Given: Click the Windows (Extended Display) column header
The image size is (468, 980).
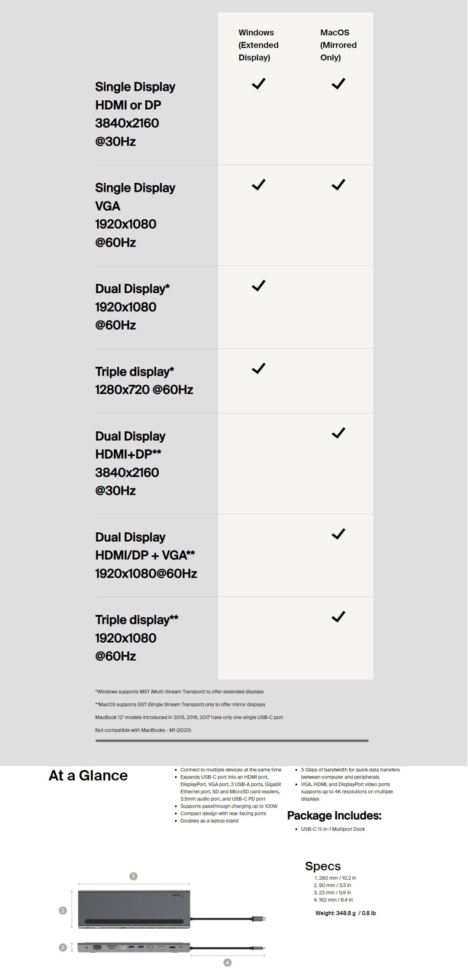Looking at the screenshot, I should click(258, 45).
